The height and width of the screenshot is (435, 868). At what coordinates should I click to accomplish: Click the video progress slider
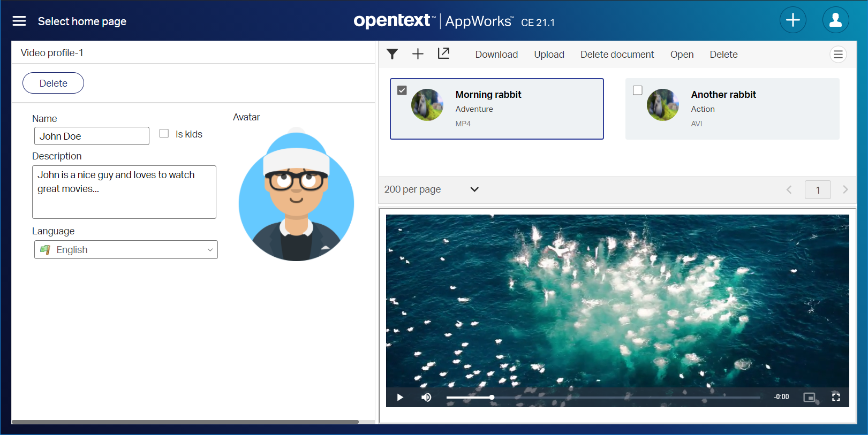click(x=603, y=398)
